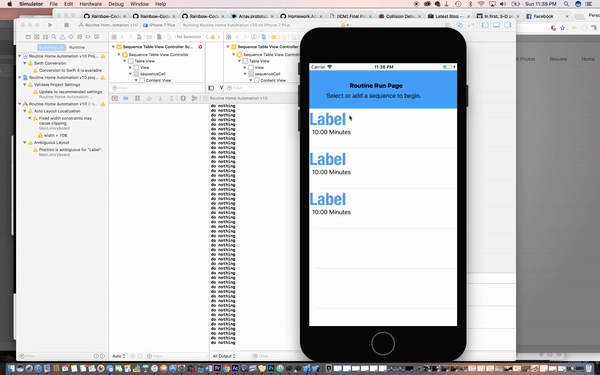The width and height of the screenshot is (600, 375).
Task: Collapse the Fixed width constraints issue
Action: [30, 118]
